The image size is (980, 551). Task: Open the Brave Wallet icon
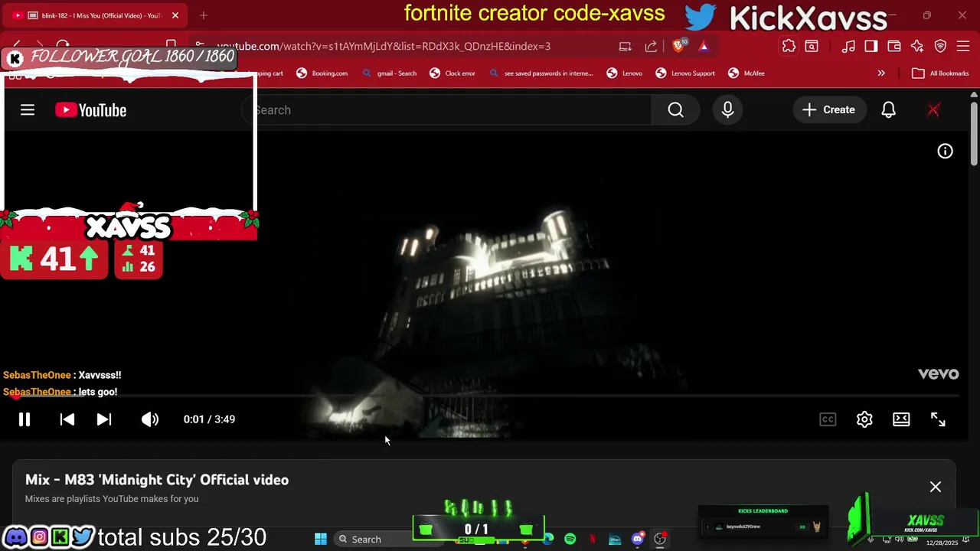coord(894,47)
